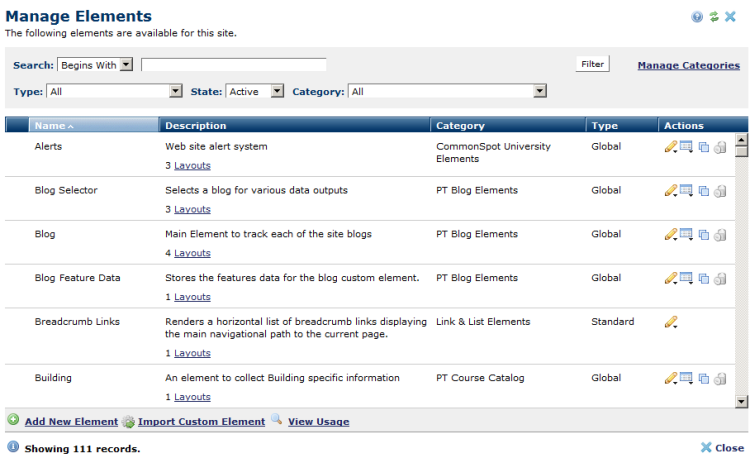Click in the search text field
750x458 pixels.
(233, 65)
